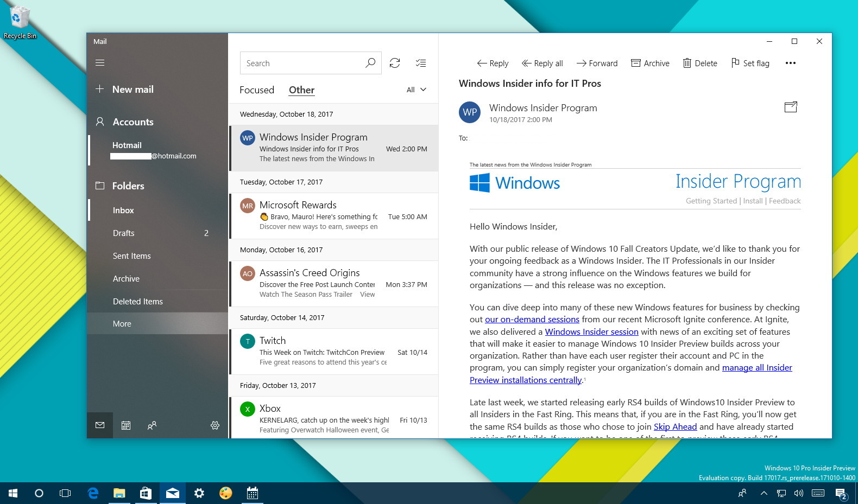858x504 pixels.
Task: Open Mail settings gear
Action: [x=215, y=425]
